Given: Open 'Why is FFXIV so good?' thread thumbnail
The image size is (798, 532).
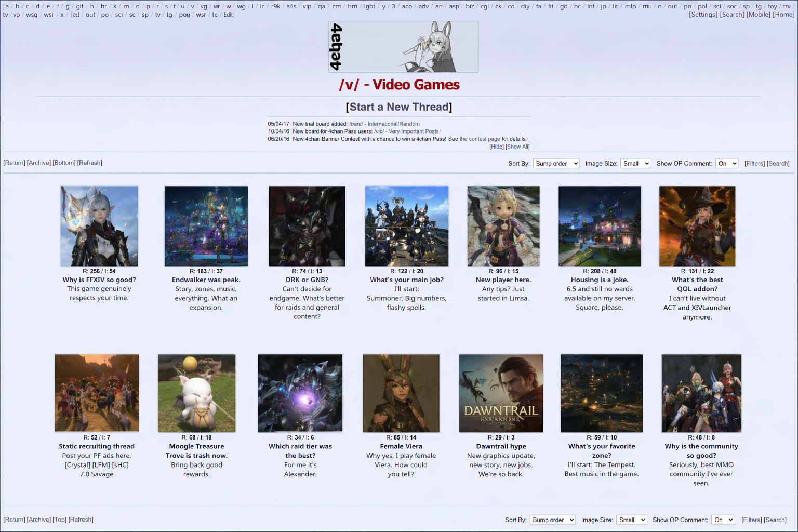Looking at the screenshot, I should tap(99, 226).
